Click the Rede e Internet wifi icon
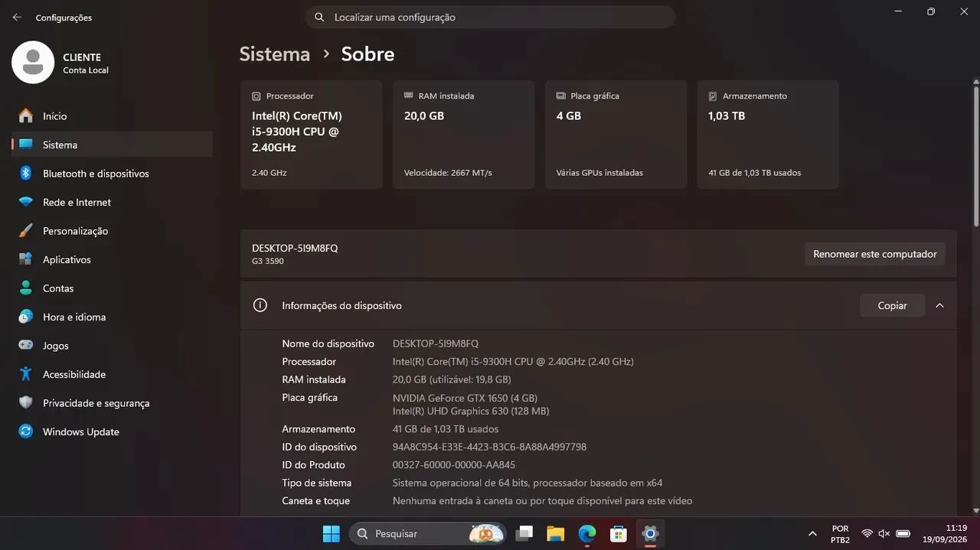Viewport: 980px width, 550px height. tap(26, 202)
